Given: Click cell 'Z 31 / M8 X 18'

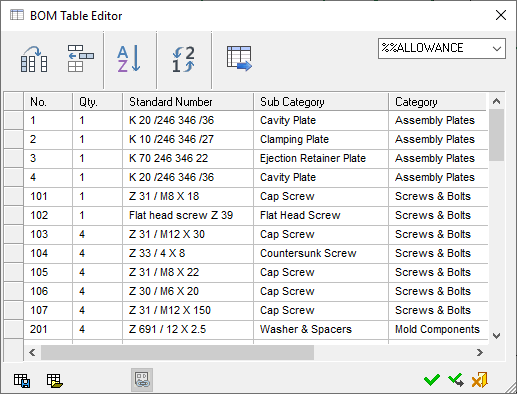Looking at the screenshot, I should click(x=188, y=196).
